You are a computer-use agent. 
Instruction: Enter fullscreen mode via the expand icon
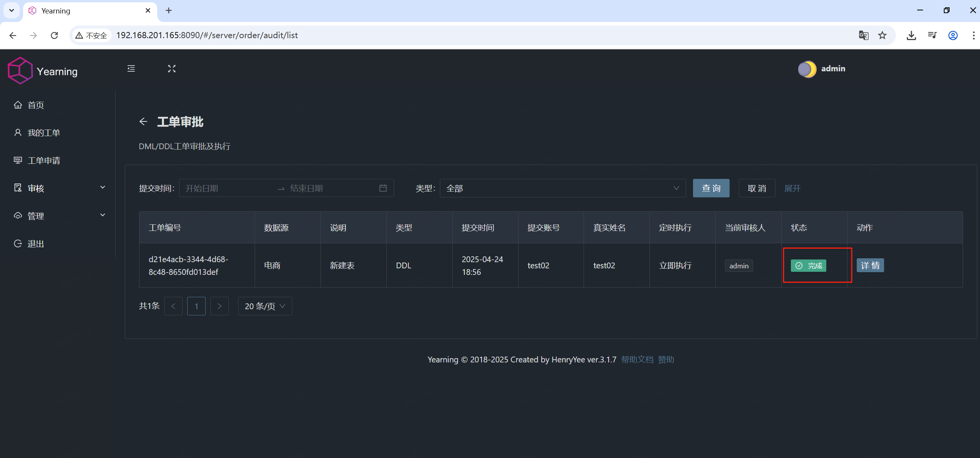click(x=172, y=69)
